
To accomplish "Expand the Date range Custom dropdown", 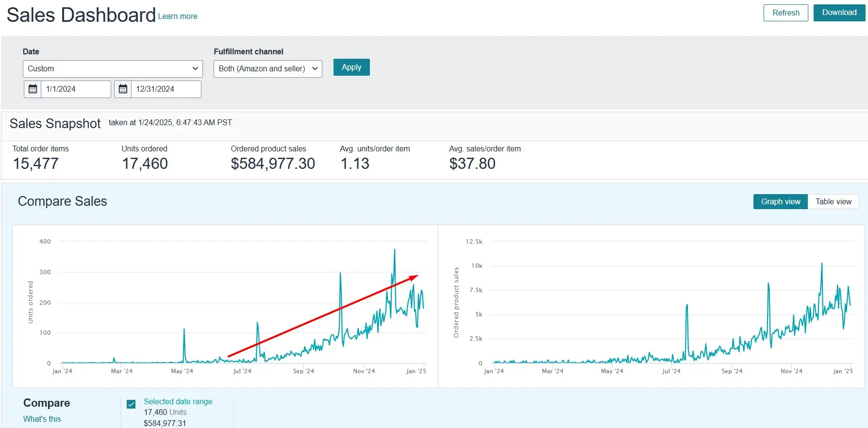I will tap(113, 69).
